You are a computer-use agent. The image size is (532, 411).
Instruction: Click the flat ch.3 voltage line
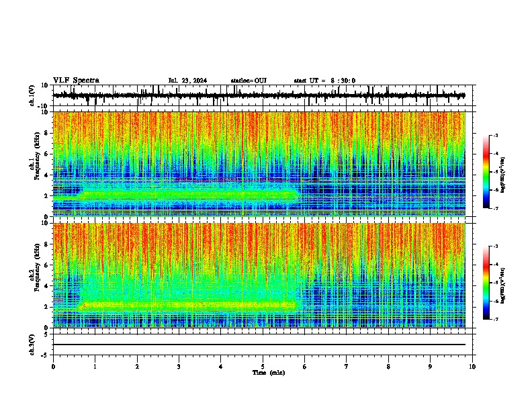259,345
